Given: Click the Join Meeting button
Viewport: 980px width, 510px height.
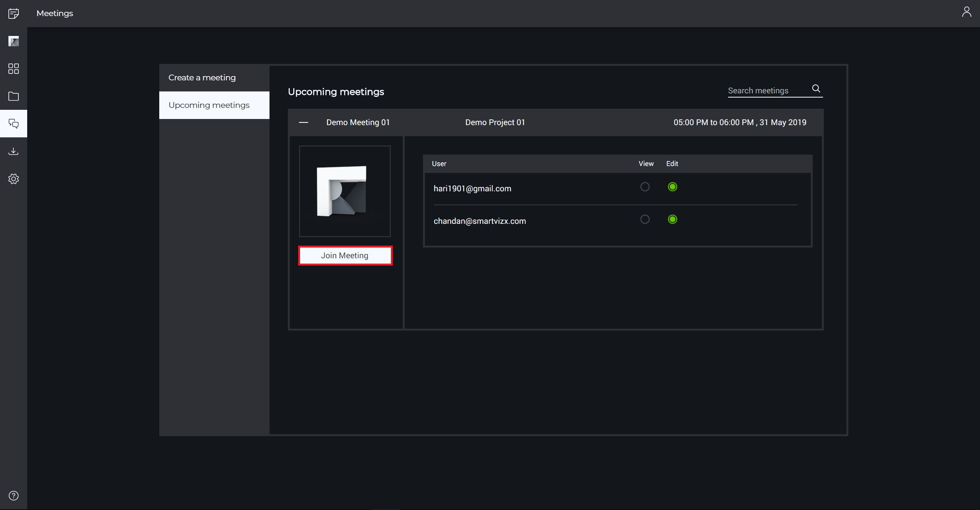Looking at the screenshot, I should coord(345,256).
